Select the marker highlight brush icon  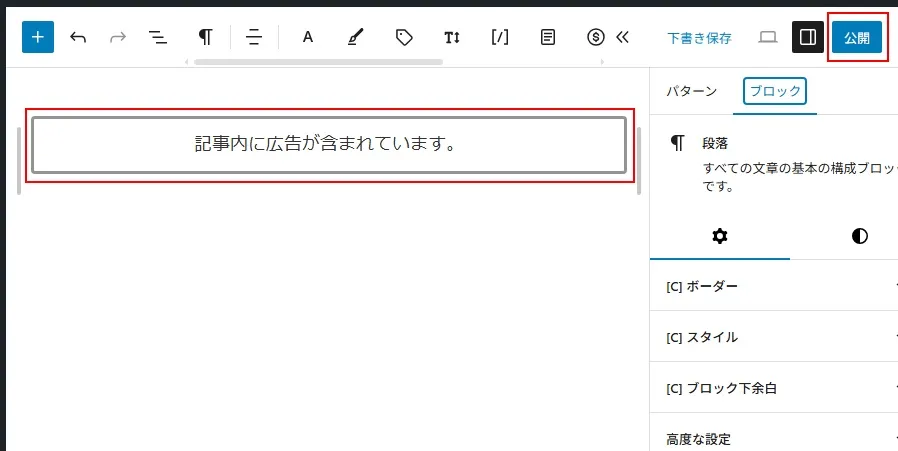[356, 38]
